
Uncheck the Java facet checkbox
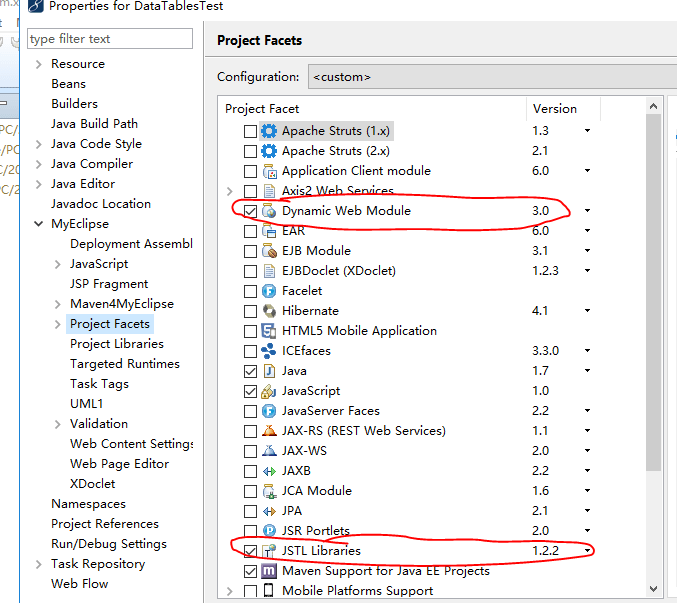pyautogui.click(x=250, y=371)
